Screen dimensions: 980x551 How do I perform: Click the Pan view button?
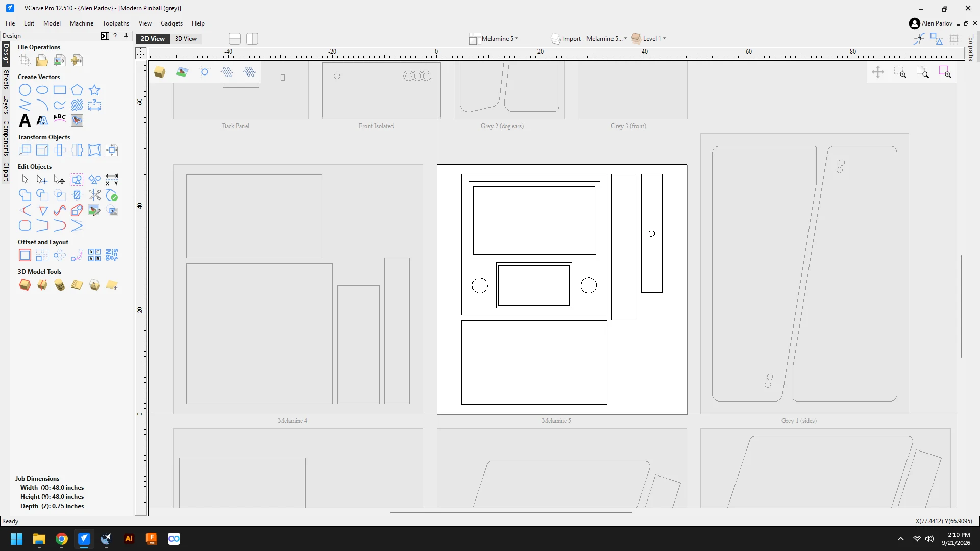[878, 72]
